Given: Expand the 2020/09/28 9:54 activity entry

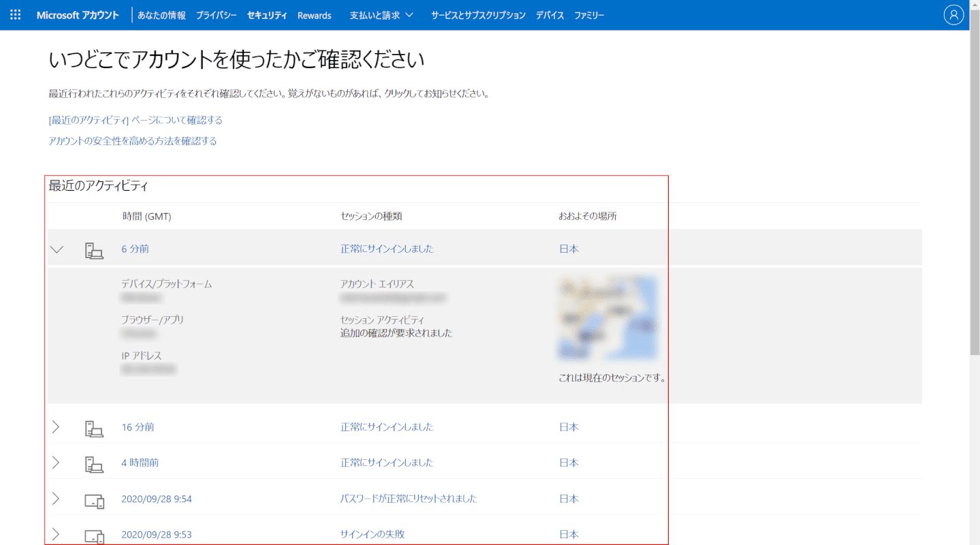Looking at the screenshot, I should point(56,499).
